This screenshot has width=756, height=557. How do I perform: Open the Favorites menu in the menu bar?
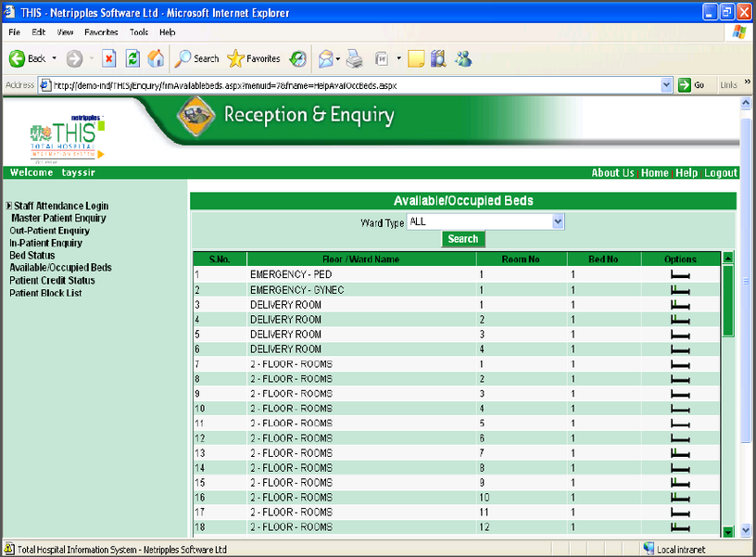(101, 32)
